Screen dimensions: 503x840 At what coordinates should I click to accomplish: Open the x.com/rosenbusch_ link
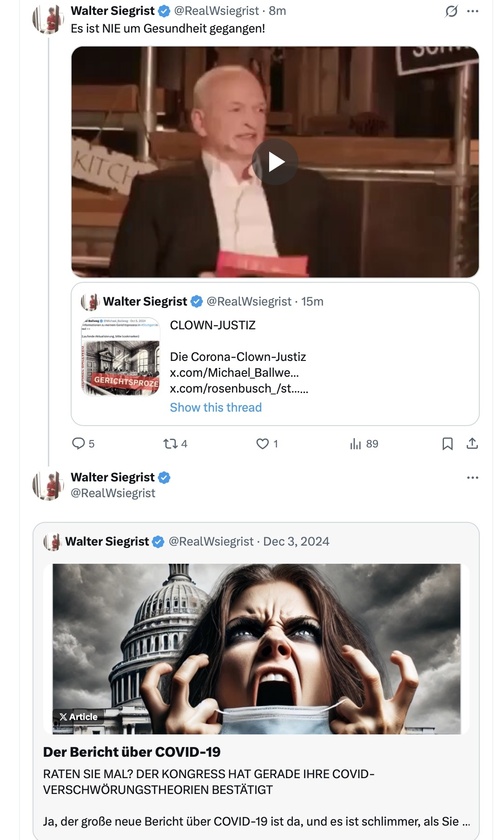[239, 388]
